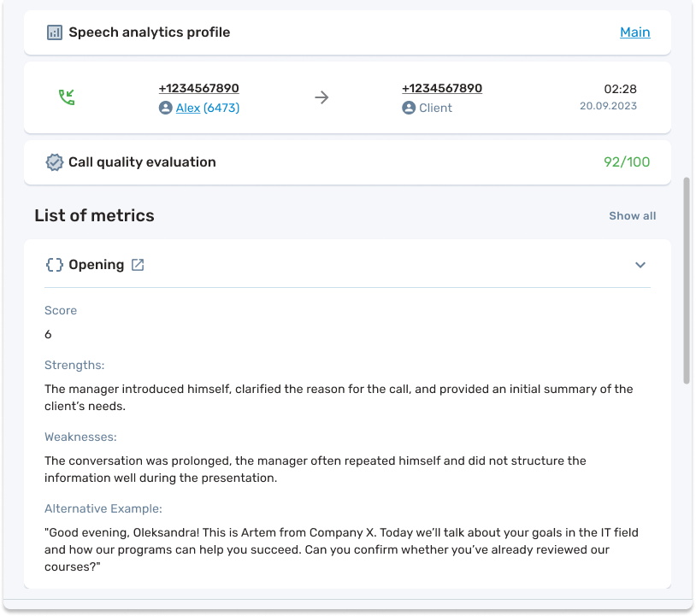Open Alex (6473) profile link
Image resolution: width=696 pixels, height=616 pixels.
[x=207, y=109]
